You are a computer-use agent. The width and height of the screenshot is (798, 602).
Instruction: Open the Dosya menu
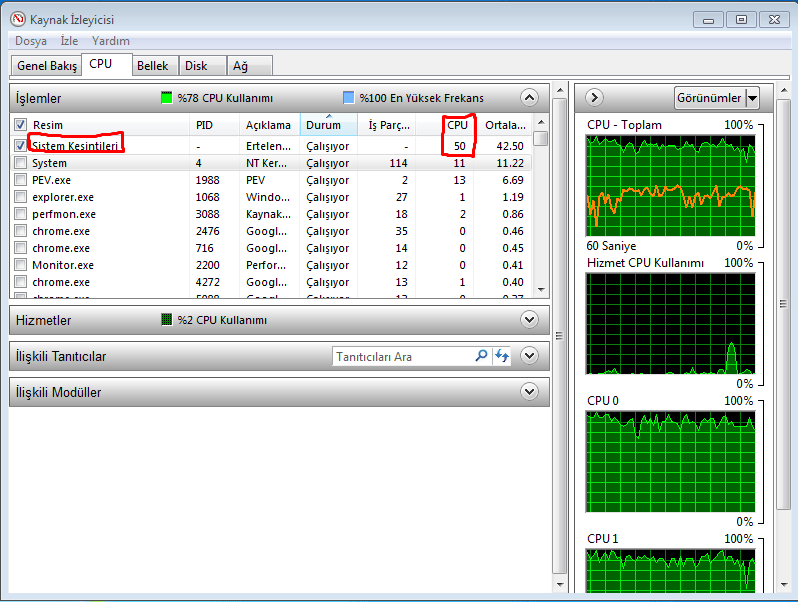pyautogui.click(x=31, y=41)
